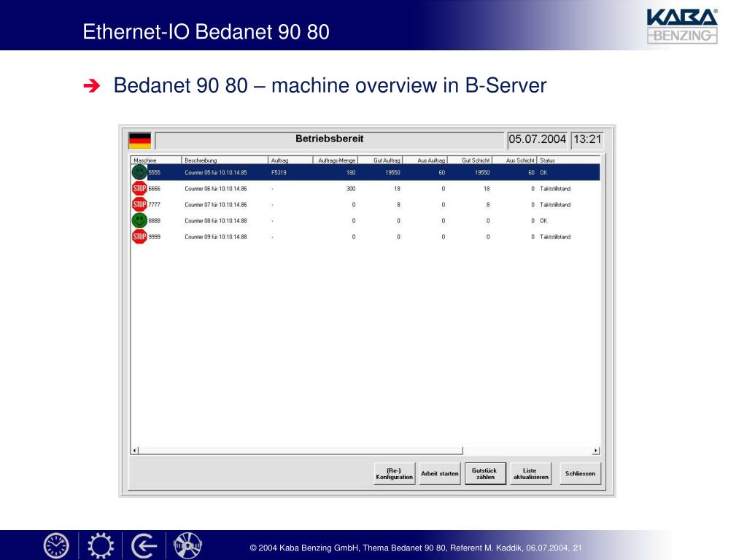This screenshot has height=560, width=747.
Task: Sort by the Maschine column header
Action: point(156,160)
